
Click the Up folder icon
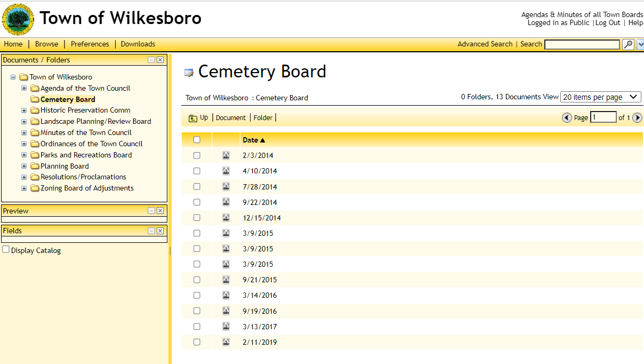pyautogui.click(x=193, y=118)
